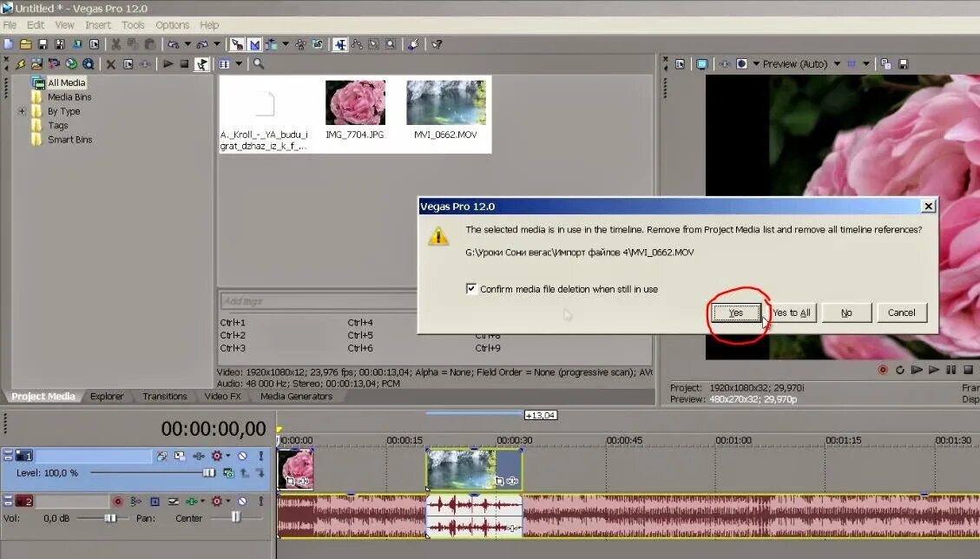Open Undo history dropdown arrow
The width and height of the screenshot is (980, 559).
click(187, 44)
